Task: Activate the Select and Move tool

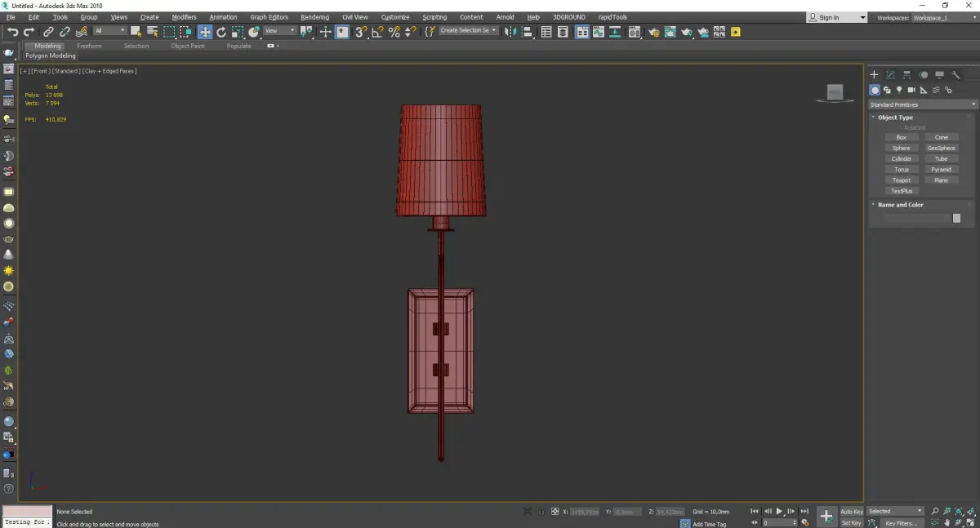Action: pyautogui.click(x=204, y=32)
